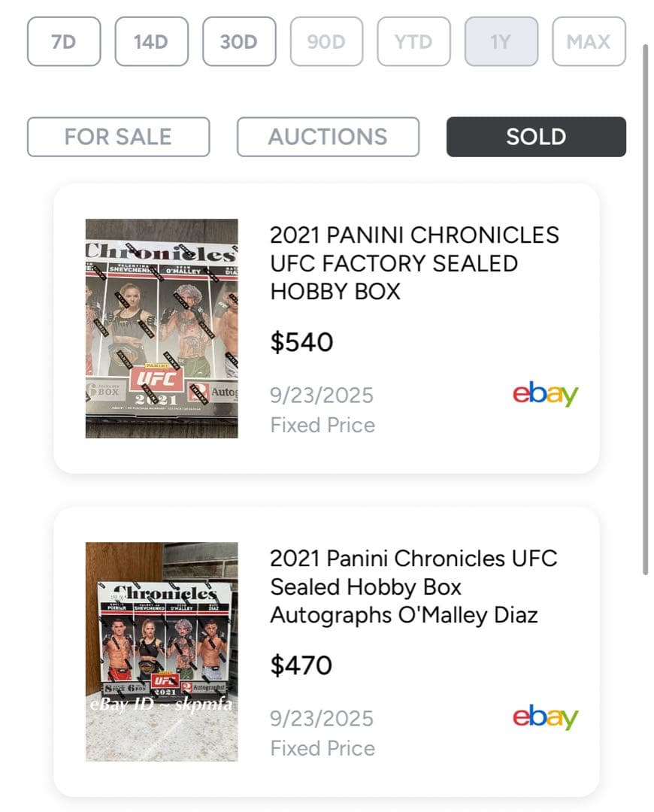Screen dimensions: 654x812
Task: Switch to the FOR SALE tab
Action: pyautogui.click(x=119, y=136)
